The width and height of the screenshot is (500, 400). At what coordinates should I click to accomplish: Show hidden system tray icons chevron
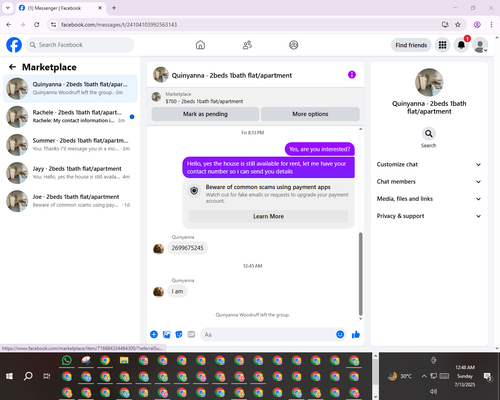(x=424, y=376)
